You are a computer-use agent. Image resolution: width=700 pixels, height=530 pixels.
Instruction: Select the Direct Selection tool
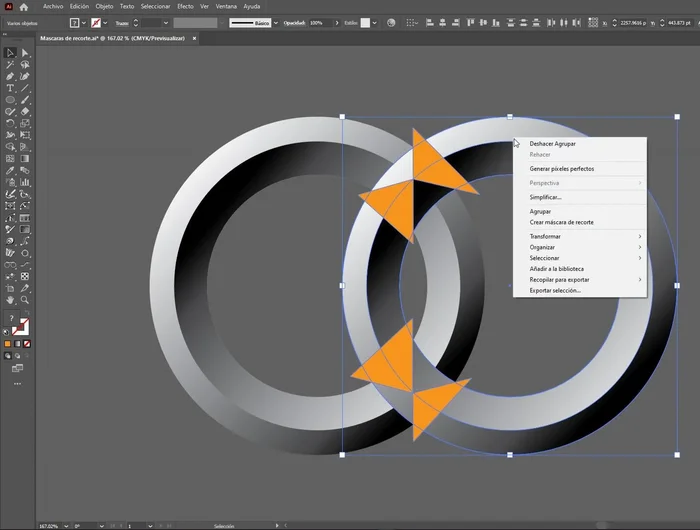click(x=25, y=52)
